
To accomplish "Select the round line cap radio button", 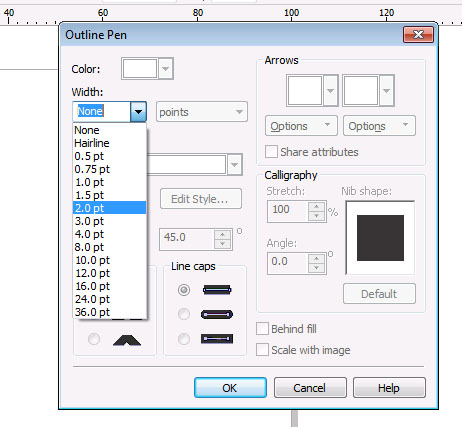I will pyautogui.click(x=184, y=314).
